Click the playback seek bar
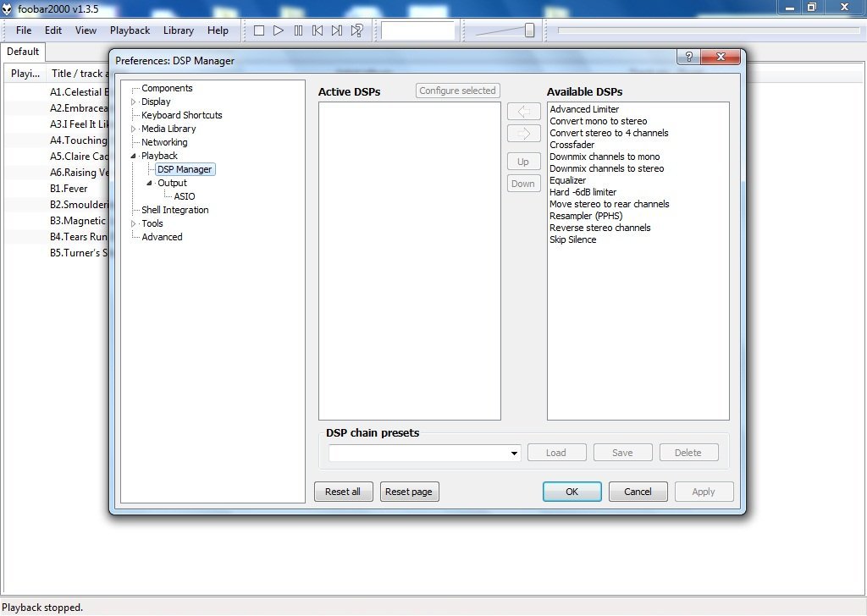The width and height of the screenshot is (867, 616). click(709, 30)
